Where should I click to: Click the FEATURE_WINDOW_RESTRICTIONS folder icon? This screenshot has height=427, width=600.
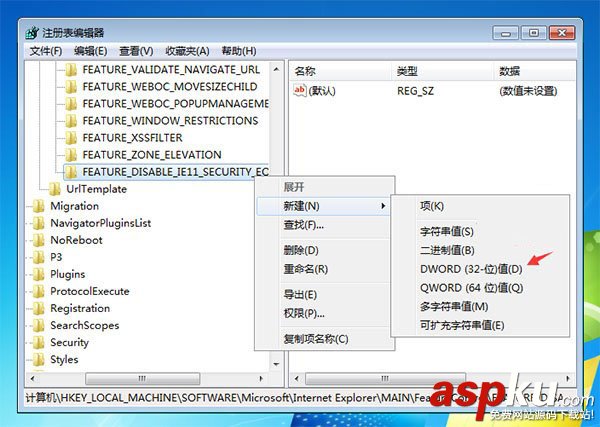coord(71,121)
